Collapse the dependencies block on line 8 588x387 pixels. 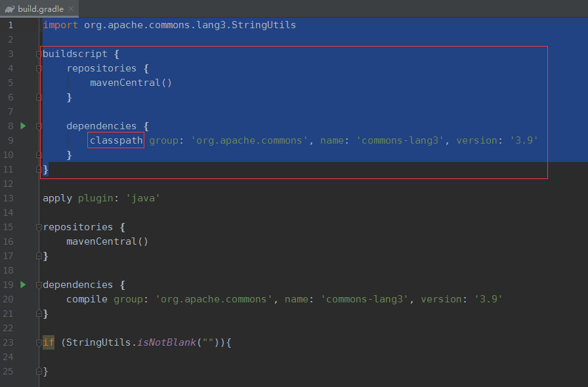pyautogui.click(x=39, y=126)
